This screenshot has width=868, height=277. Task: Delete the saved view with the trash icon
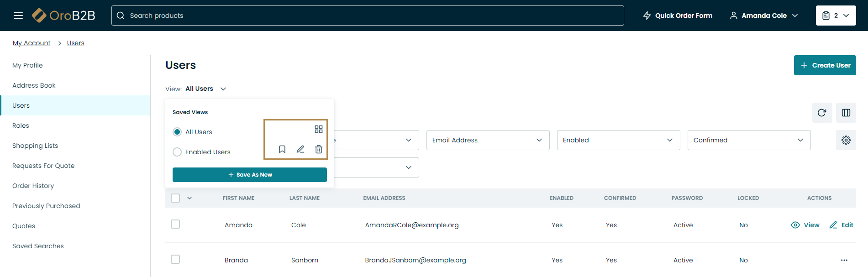pyautogui.click(x=319, y=149)
